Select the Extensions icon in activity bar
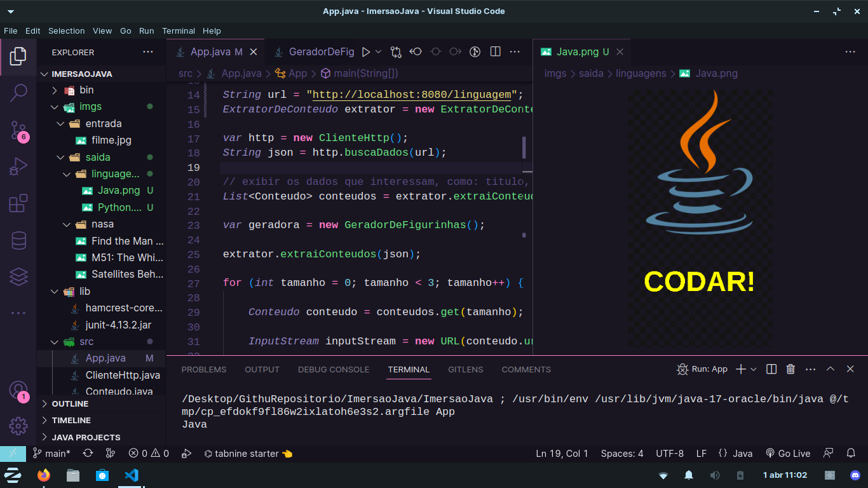The height and width of the screenshot is (488, 868). pyautogui.click(x=18, y=201)
